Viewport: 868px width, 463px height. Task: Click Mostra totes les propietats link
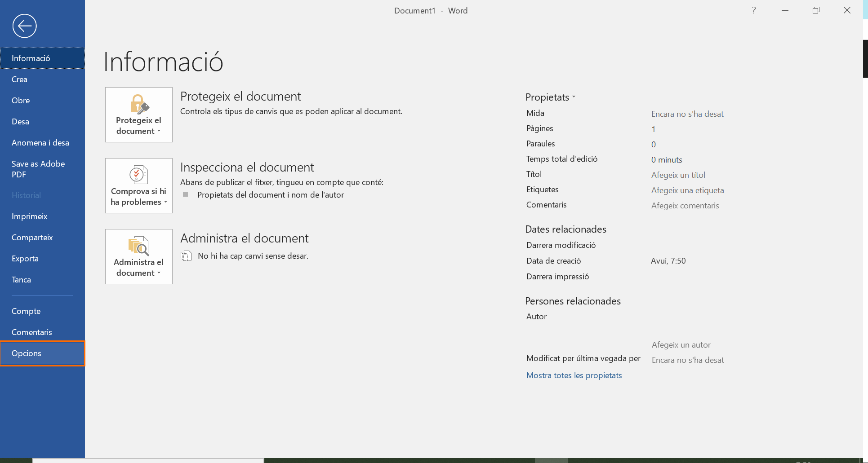pyautogui.click(x=574, y=375)
